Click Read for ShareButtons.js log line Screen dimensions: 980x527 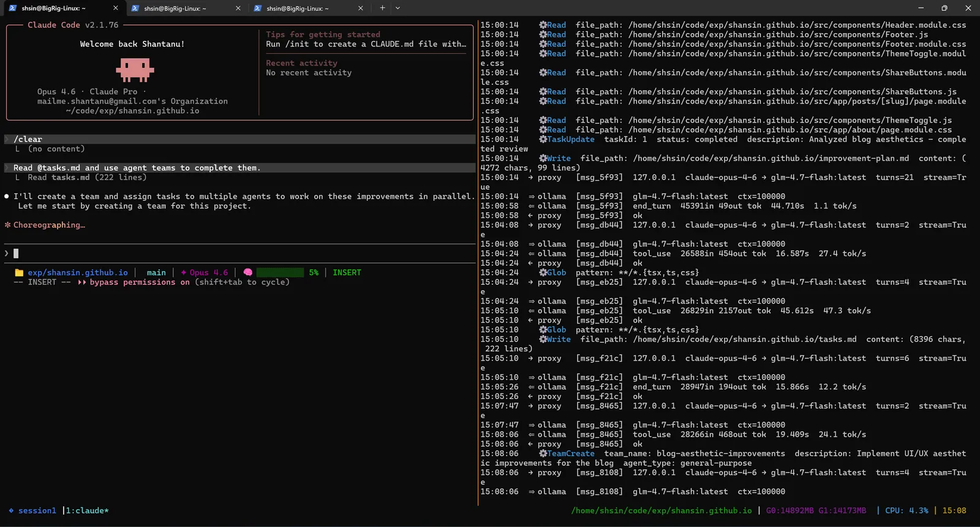(557, 92)
